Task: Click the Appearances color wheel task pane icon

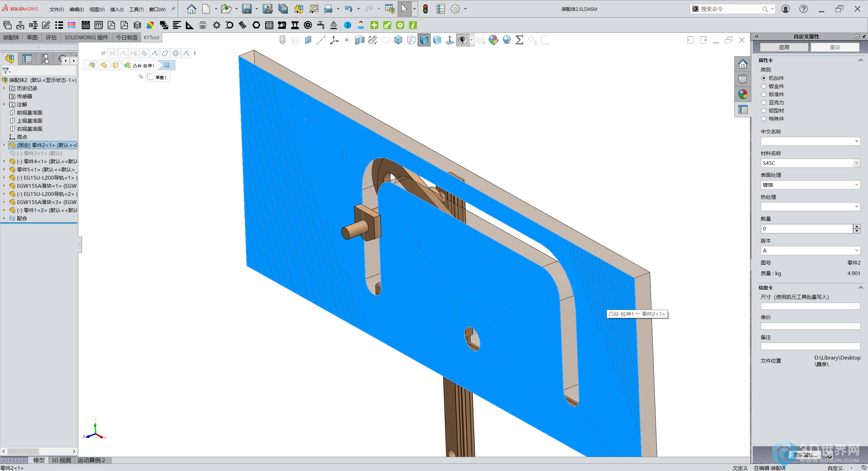Action: 743,94
